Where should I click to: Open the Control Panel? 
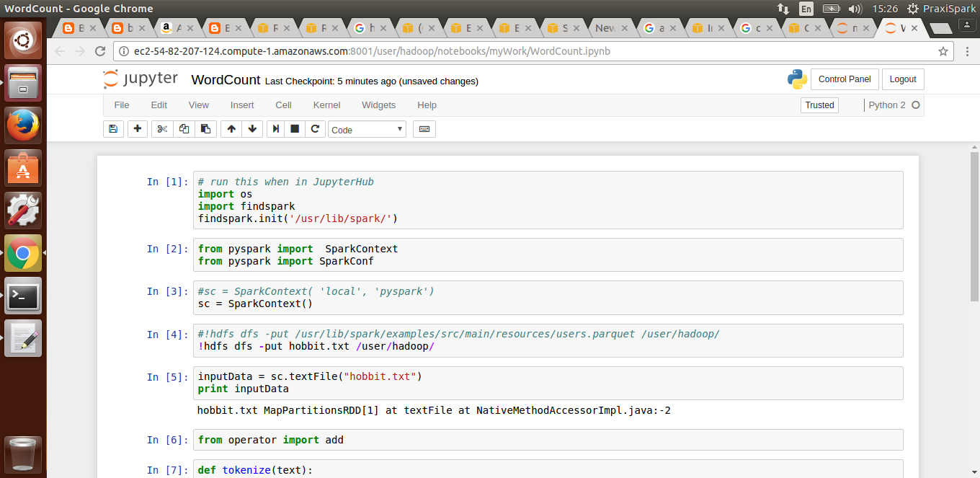pos(845,79)
